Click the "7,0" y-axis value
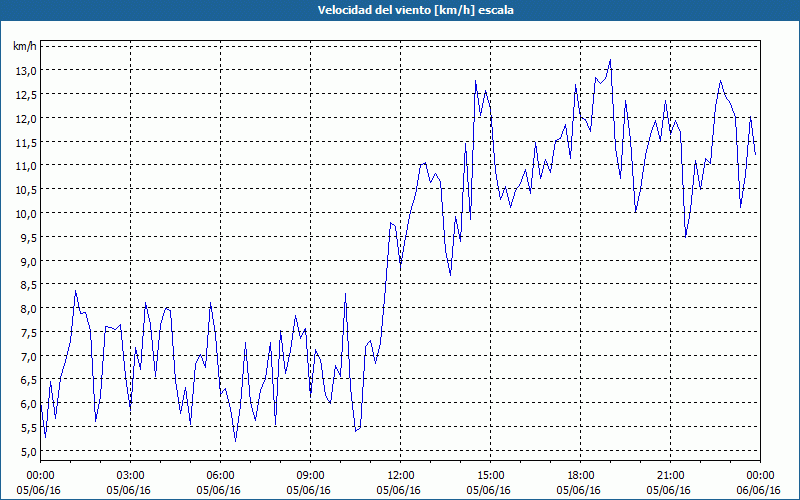800x500 pixels. click(29, 356)
